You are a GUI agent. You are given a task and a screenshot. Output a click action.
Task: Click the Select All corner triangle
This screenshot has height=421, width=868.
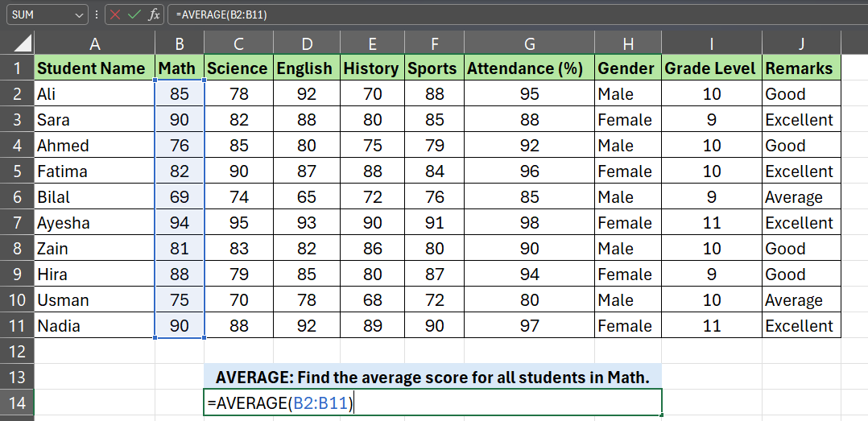click(23, 43)
